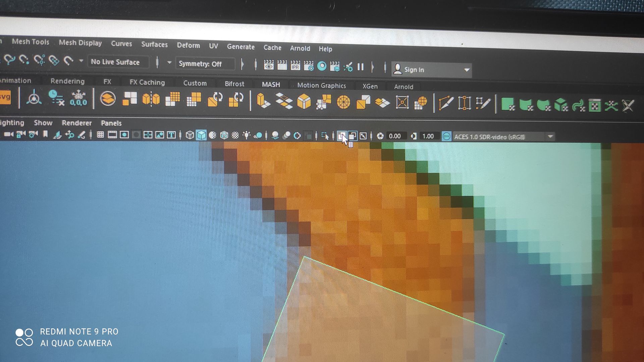The width and height of the screenshot is (644, 362).
Task: Toggle use all lights bulb icon
Action: coord(247,135)
